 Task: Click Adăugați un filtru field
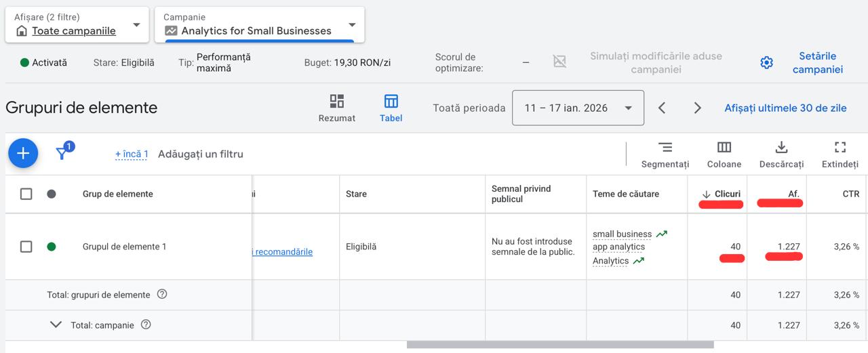tap(200, 154)
